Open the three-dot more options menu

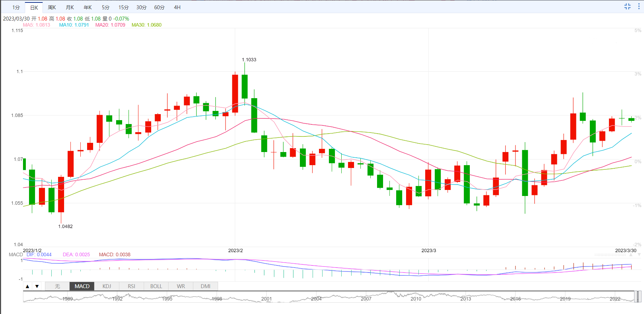639,6
